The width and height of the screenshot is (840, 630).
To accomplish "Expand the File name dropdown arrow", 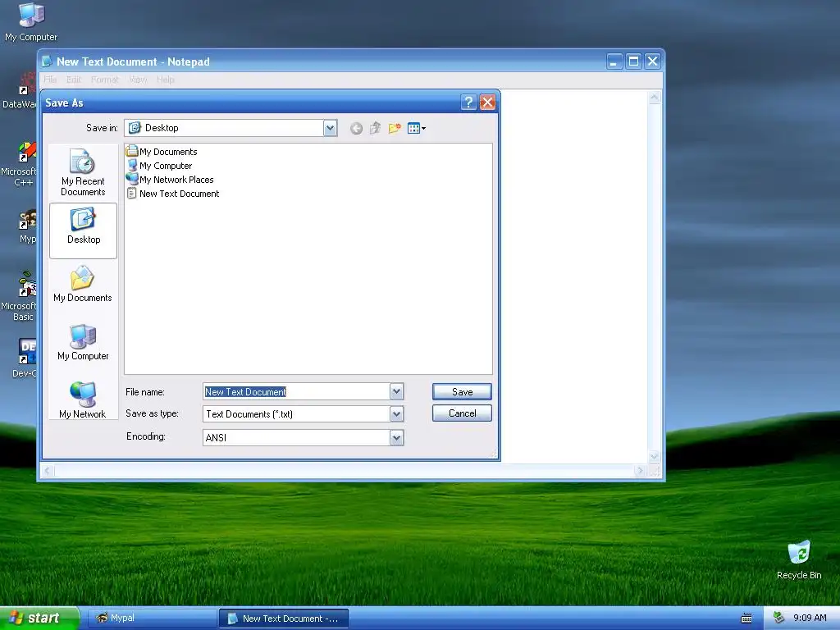I will click(396, 391).
